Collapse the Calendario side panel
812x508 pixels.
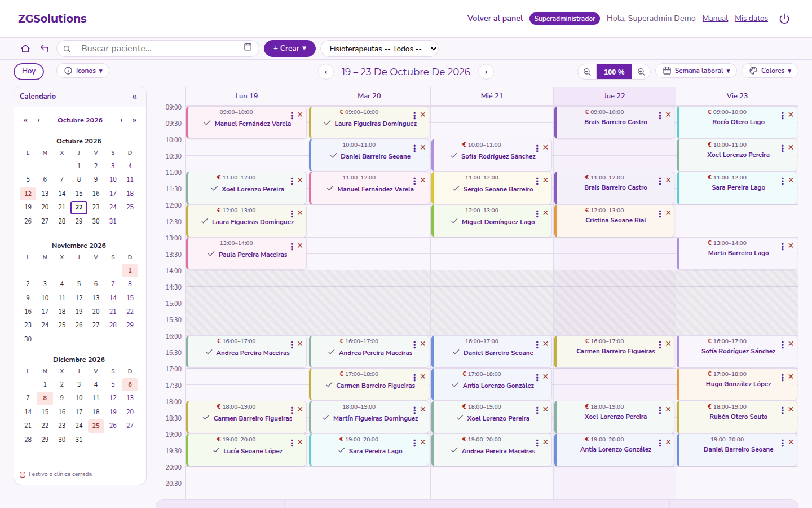(x=134, y=97)
